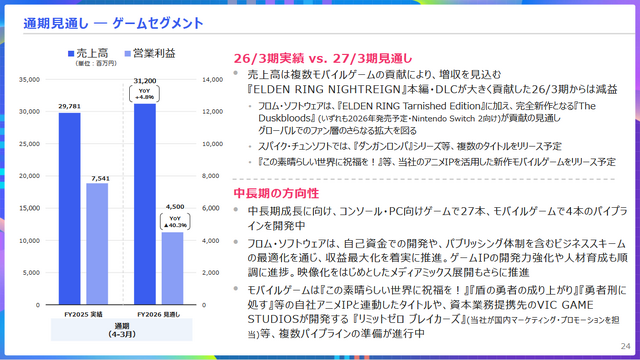
Task: Click the bullet line 売上高は複数モバイルゲームの貢献により
Action: coord(374,75)
